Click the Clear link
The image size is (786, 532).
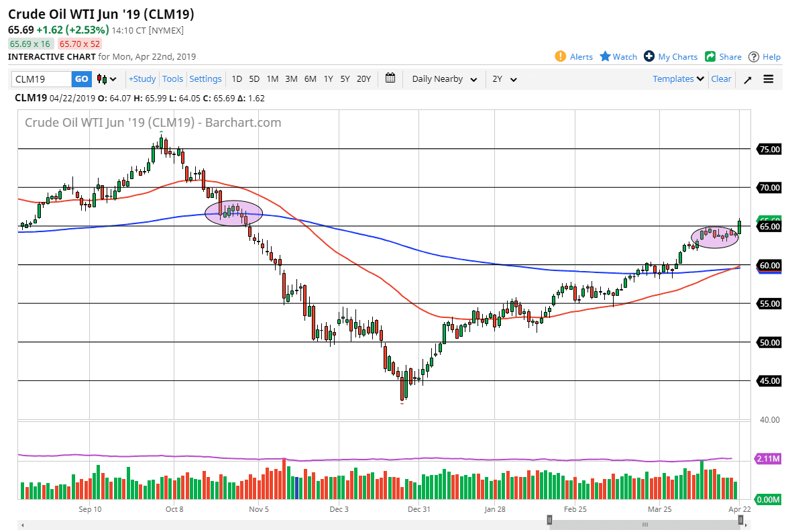[x=721, y=78]
